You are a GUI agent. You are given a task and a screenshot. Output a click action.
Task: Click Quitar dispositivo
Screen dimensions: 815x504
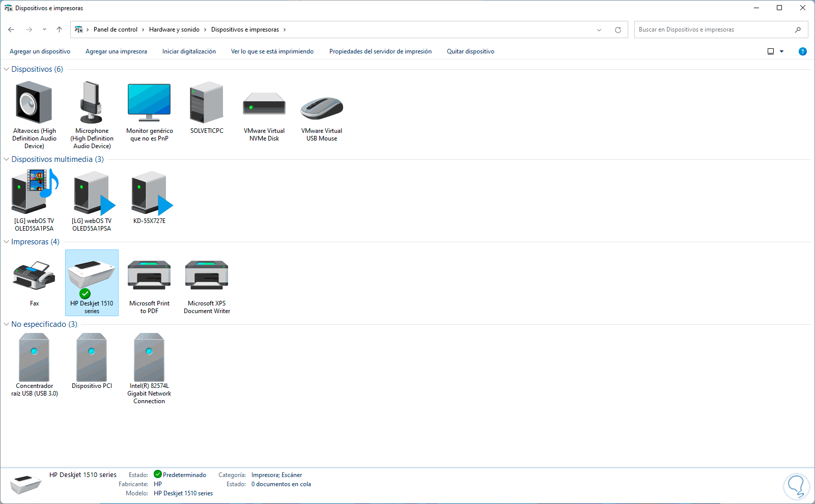(x=470, y=51)
